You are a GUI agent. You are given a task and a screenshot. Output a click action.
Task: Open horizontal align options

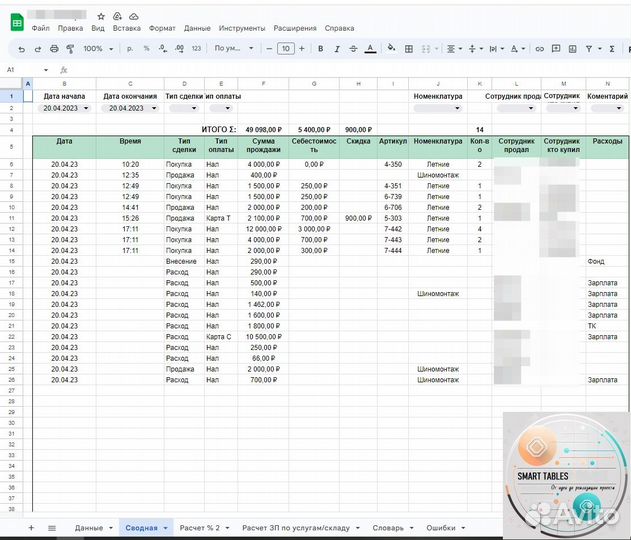pos(454,49)
